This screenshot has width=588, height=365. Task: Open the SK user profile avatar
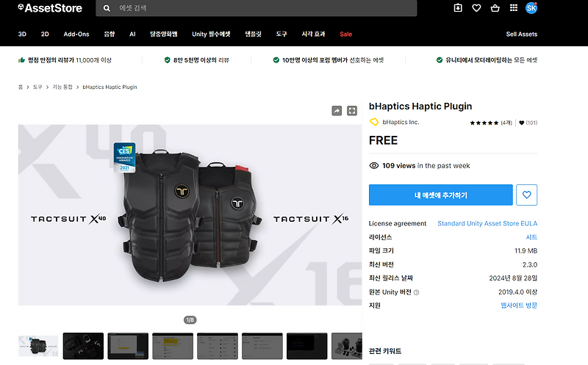pyautogui.click(x=531, y=8)
